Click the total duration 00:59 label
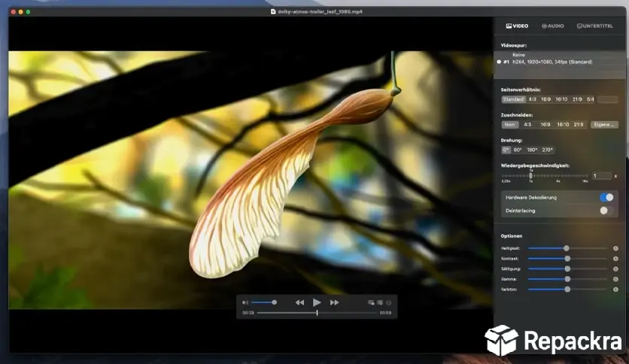The width and height of the screenshot is (629, 364). tap(385, 313)
